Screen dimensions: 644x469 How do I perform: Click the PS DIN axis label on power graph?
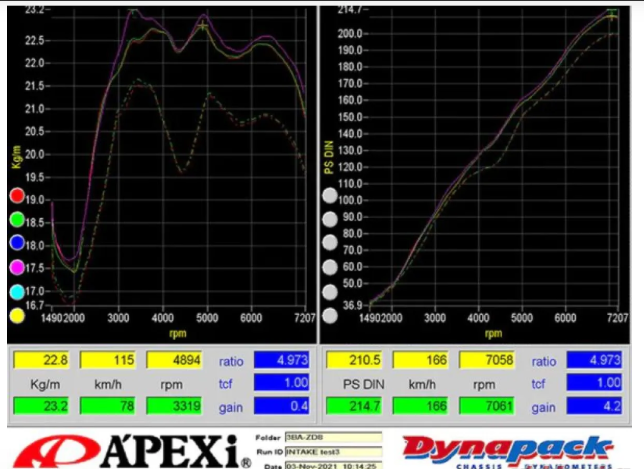click(x=329, y=157)
